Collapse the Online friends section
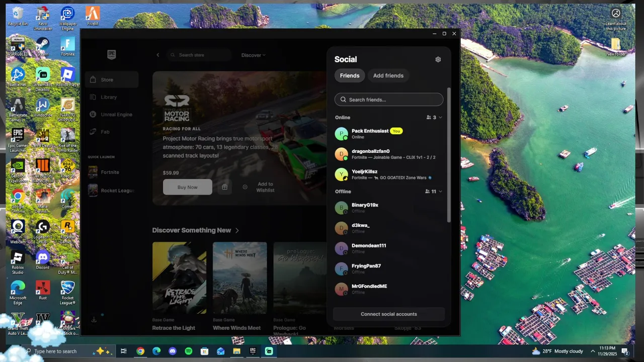644x362 pixels. click(440, 118)
